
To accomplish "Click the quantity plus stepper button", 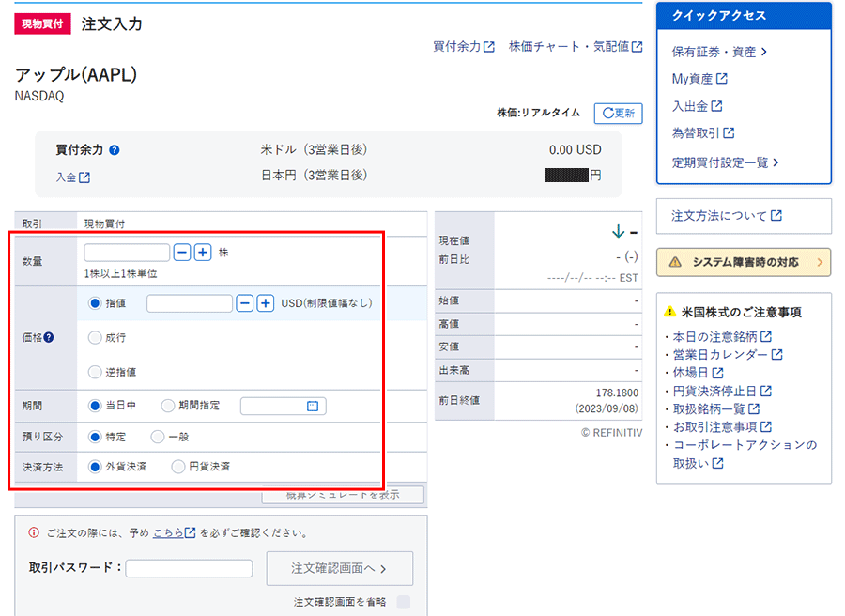I will [203, 252].
